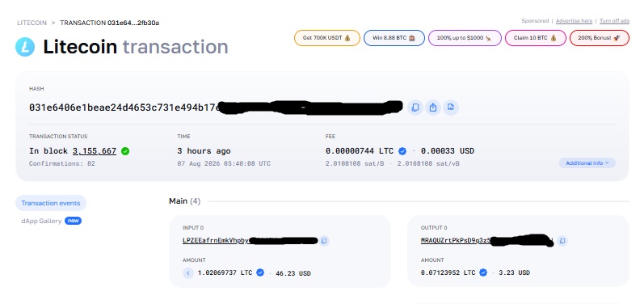Click the Win 8.88 BTC promo button

click(394, 38)
